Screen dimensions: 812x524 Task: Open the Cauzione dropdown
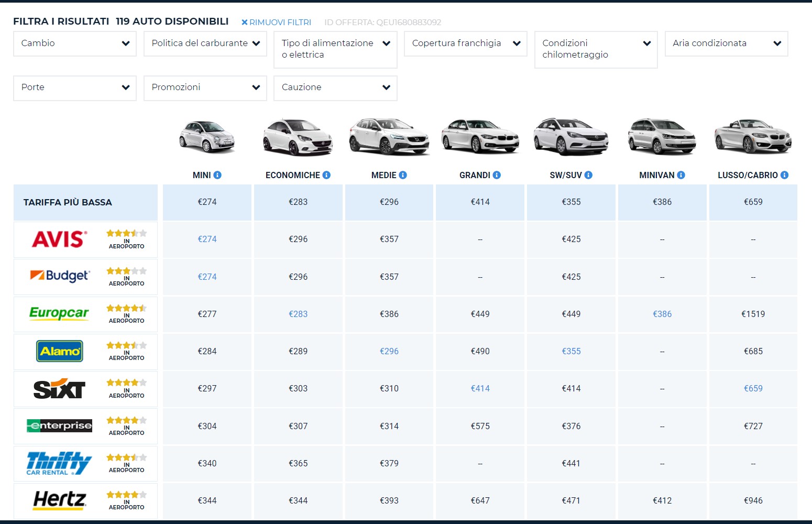tap(335, 88)
